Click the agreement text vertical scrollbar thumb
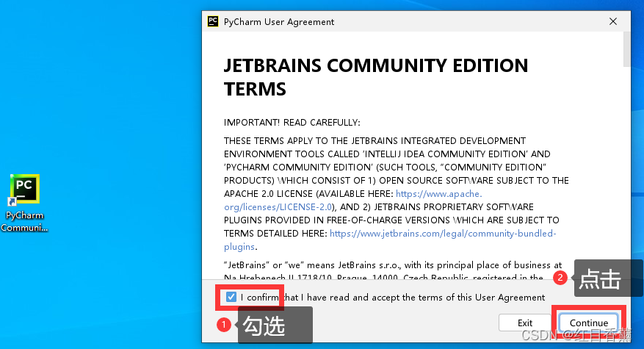The height and width of the screenshot is (349, 644). pos(626,49)
